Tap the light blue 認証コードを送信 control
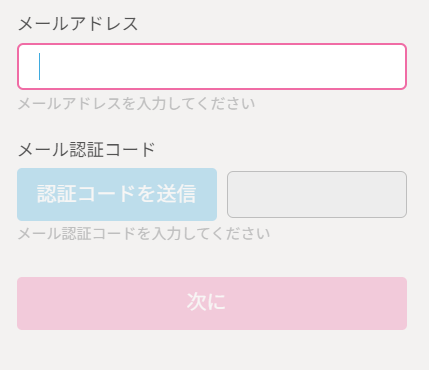 (x=117, y=194)
